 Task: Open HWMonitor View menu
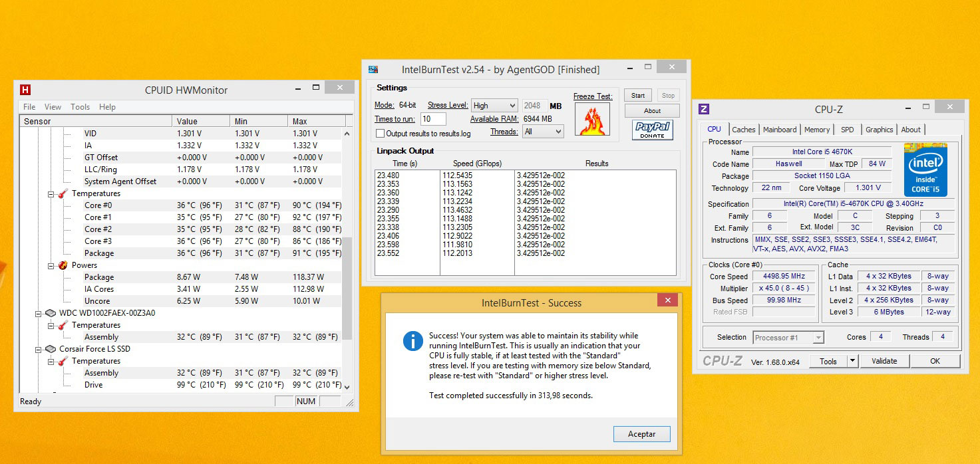click(53, 106)
